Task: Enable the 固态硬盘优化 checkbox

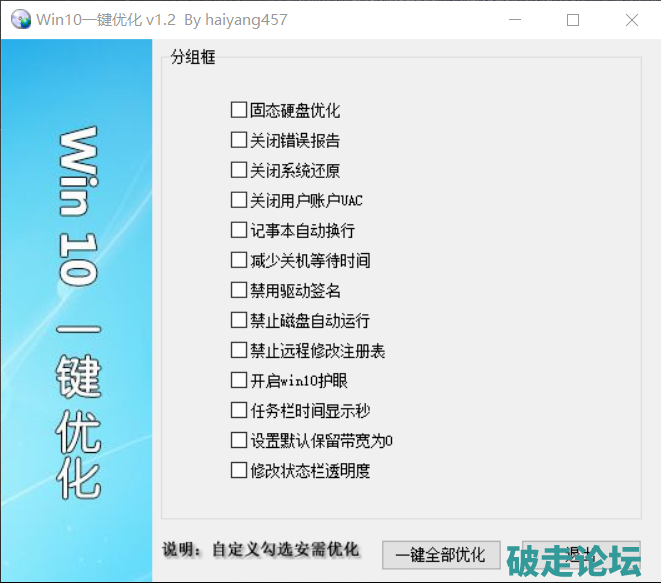Action: [239, 110]
